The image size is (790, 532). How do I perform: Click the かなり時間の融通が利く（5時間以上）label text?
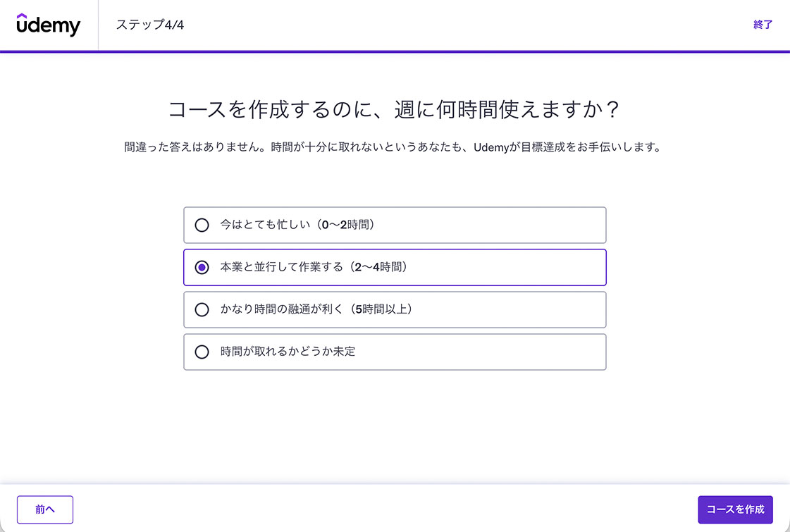[x=316, y=310]
